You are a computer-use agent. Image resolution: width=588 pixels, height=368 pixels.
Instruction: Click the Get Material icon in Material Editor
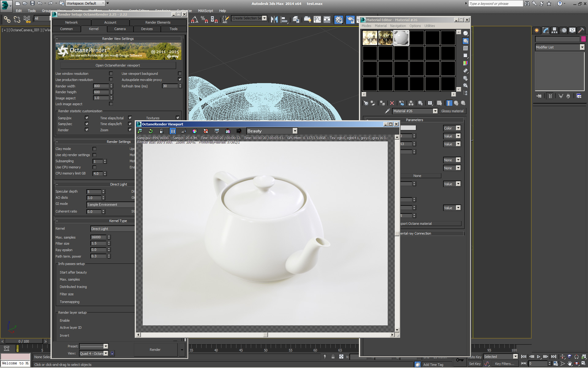pyautogui.click(x=365, y=103)
